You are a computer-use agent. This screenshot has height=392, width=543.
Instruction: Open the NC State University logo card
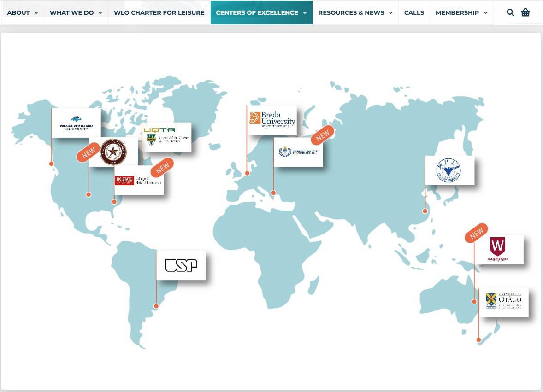point(139,180)
